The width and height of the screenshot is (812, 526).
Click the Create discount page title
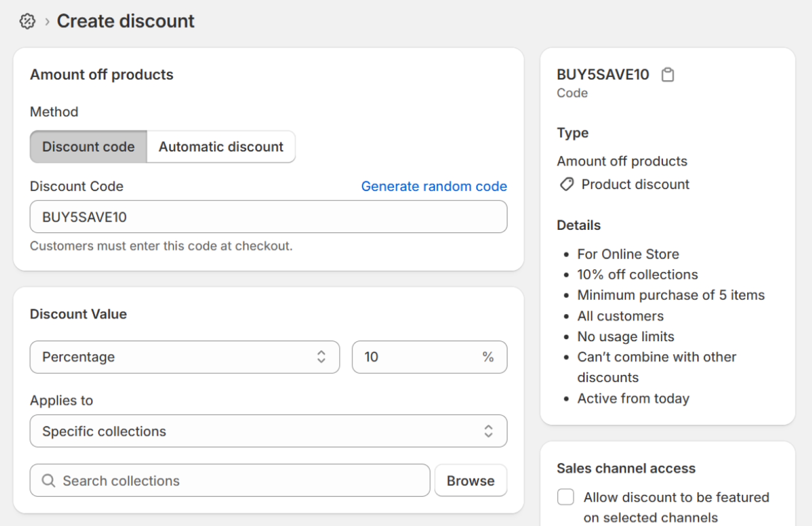click(x=126, y=21)
